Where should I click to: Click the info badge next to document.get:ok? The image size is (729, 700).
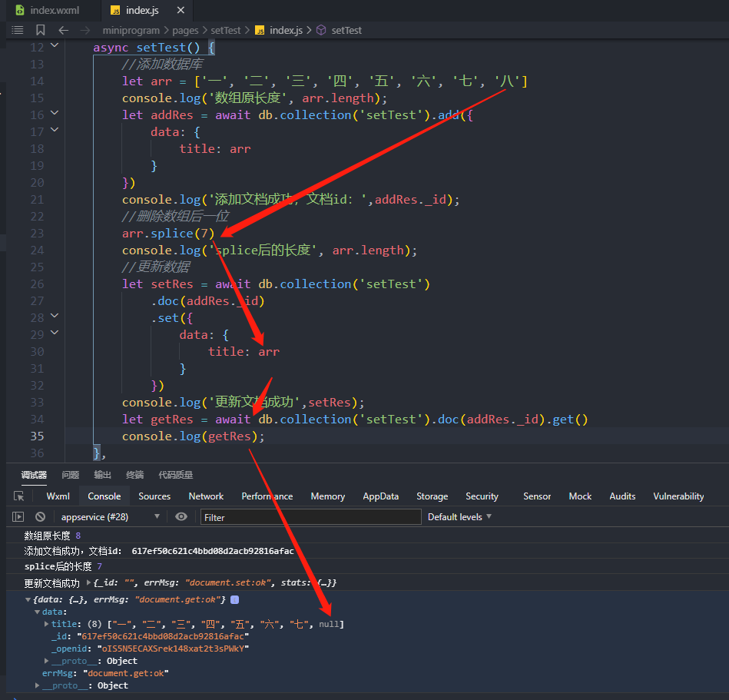(235, 599)
